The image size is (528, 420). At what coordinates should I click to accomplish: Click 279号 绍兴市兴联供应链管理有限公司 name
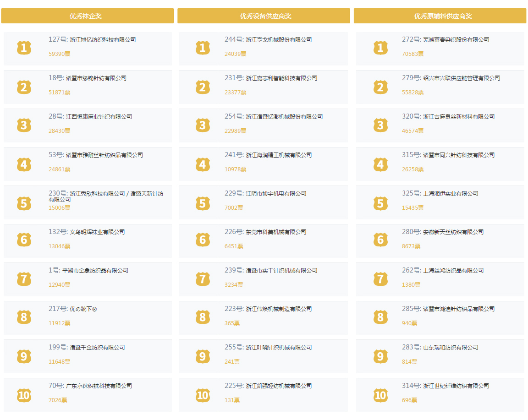tap(451, 78)
